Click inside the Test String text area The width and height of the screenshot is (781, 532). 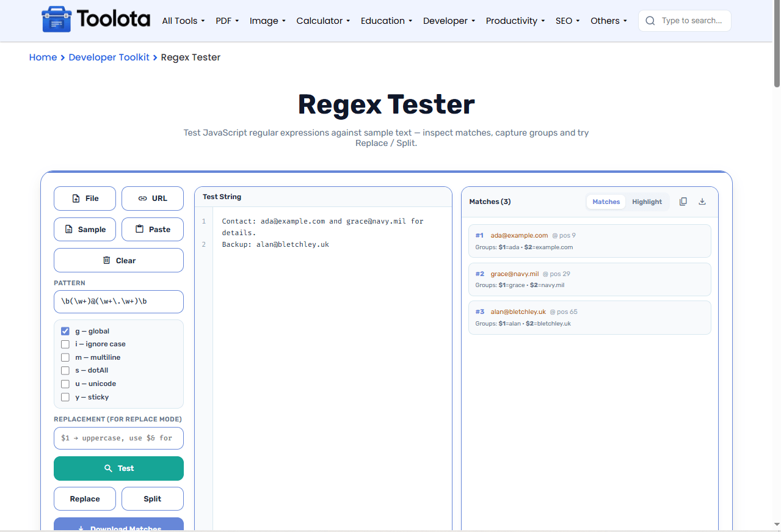[x=332, y=368]
